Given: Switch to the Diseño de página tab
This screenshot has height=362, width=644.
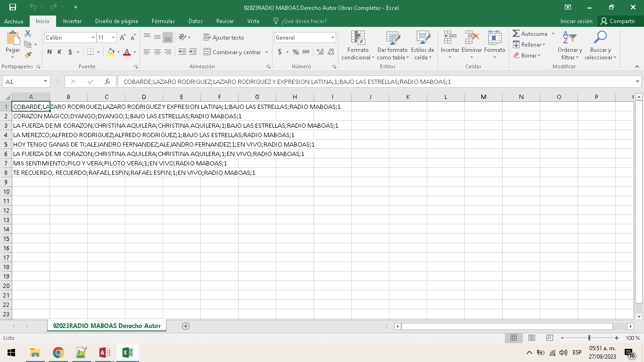Looking at the screenshot, I should 116,21.
